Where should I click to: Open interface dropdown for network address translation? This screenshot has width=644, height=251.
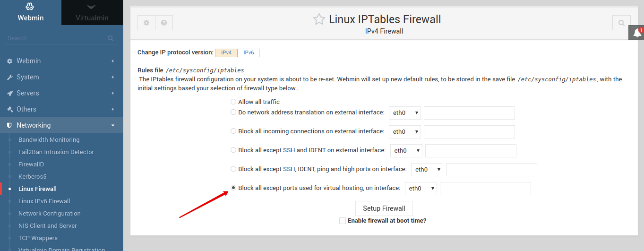point(404,113)
